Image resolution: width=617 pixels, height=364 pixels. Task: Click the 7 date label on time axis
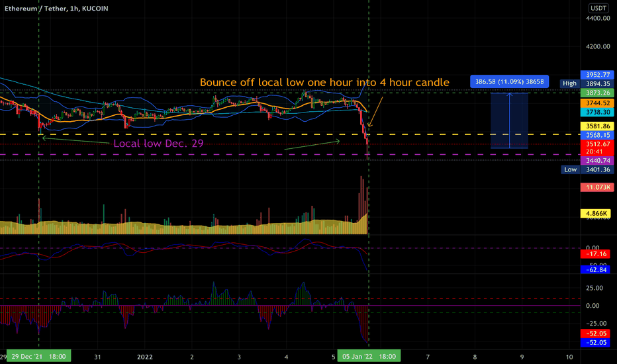[x=428, y=357]
